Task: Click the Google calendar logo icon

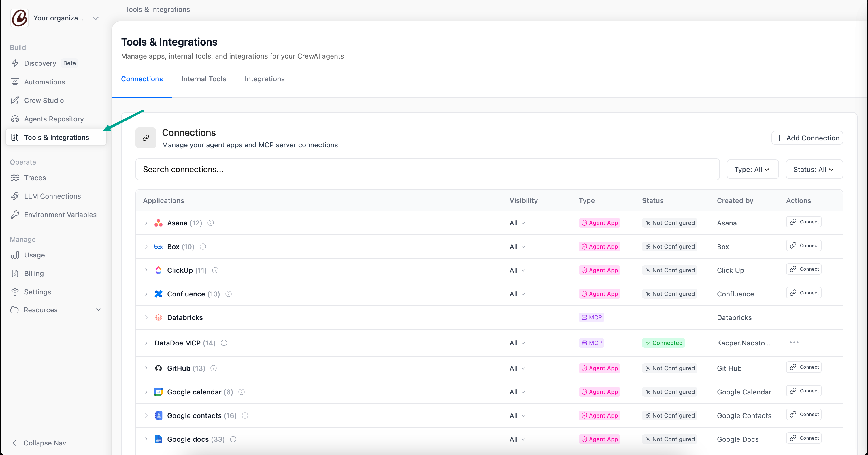Action: [158, 392]
